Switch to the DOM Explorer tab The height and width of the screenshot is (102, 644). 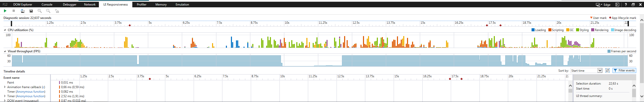pyautogui.click(x=23, y=5)
